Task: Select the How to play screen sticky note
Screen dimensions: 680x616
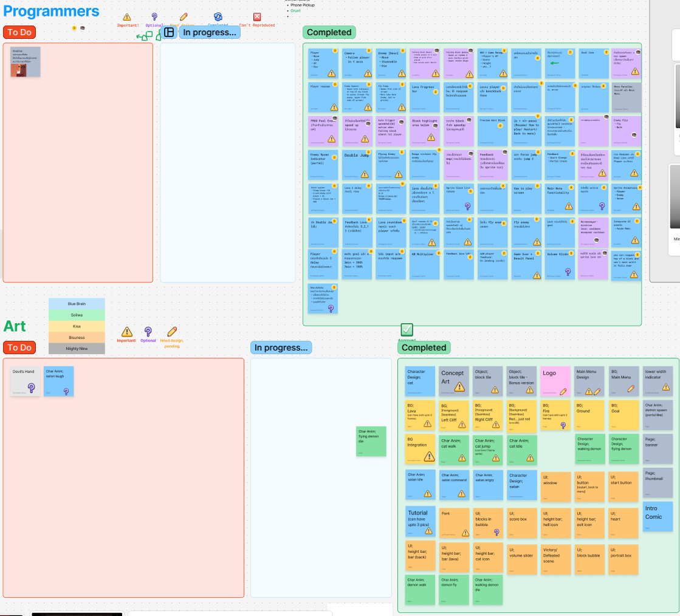Action: coord(526,199)
